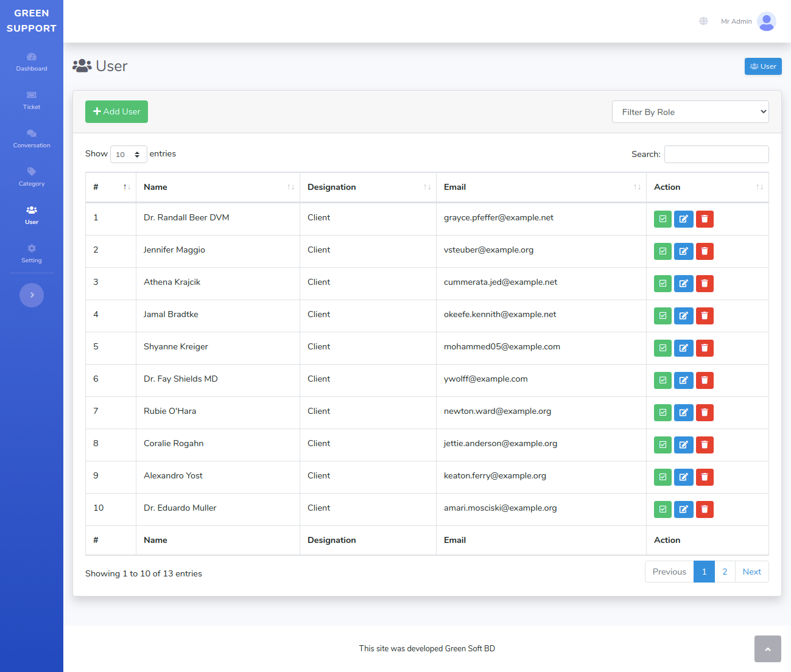Open Ticket in the sidebar

[32, 100]
